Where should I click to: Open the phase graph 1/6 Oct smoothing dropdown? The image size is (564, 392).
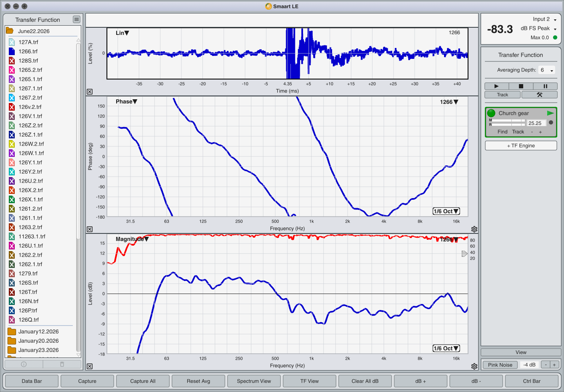click(446, 211)
